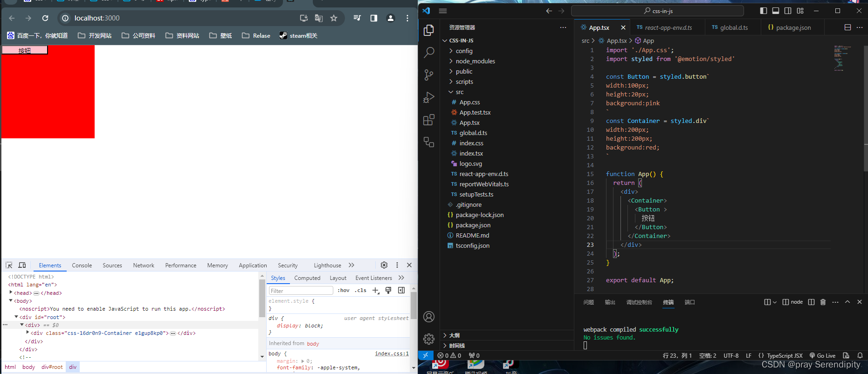The height and width of the screenshot is (374, 868).
Task: Toggle primary side bar layout icon
Action: tap(763, 11)
